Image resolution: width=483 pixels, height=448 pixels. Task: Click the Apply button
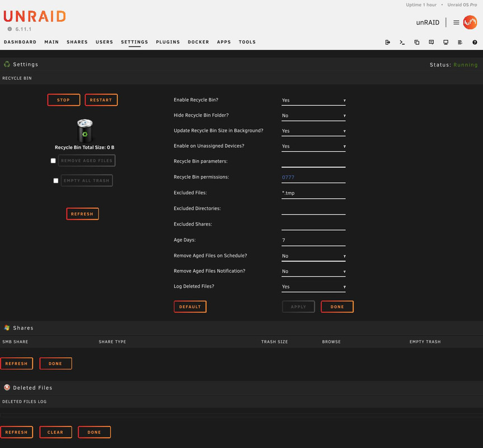pos(298,306)
